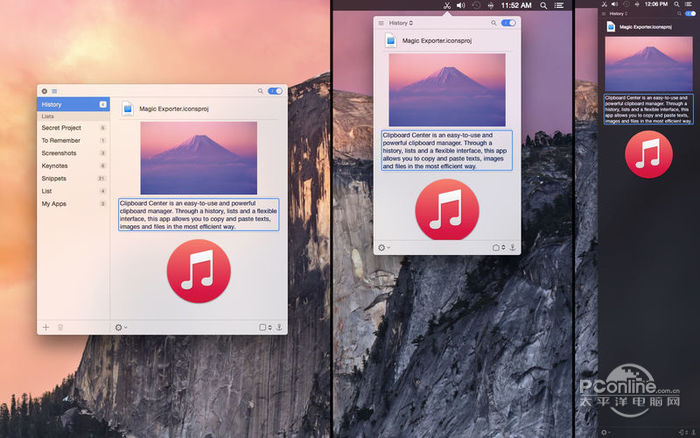The width and height of the screenshot is (700, 438).
Task: Click the plus icon to add a list
Action: 45,327
